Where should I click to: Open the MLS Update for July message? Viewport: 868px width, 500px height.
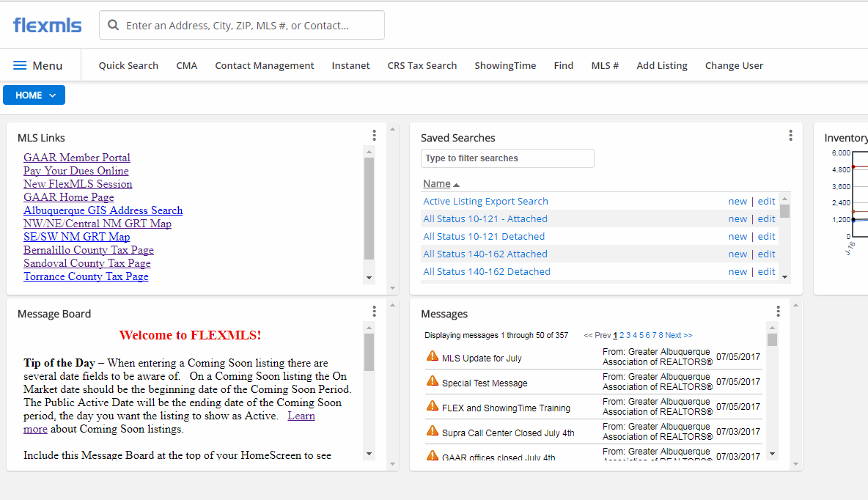point(482,359)
